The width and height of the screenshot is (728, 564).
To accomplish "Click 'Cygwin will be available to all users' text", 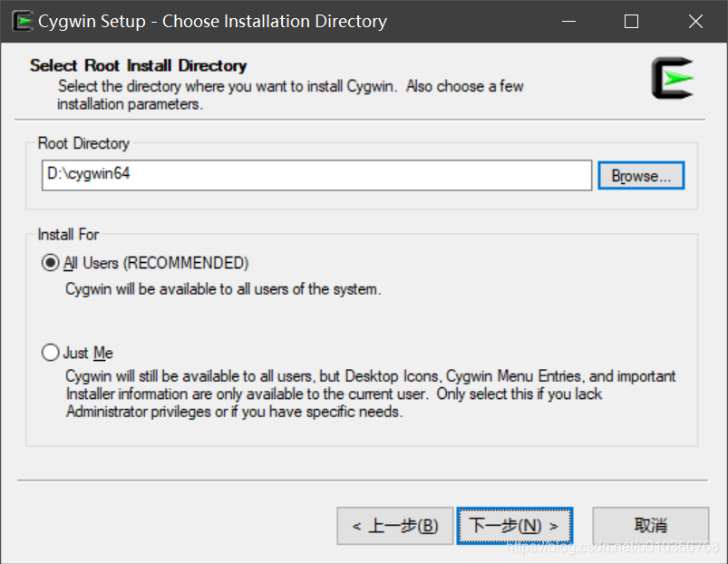I will pyautogui.click(x=223, y=289).
